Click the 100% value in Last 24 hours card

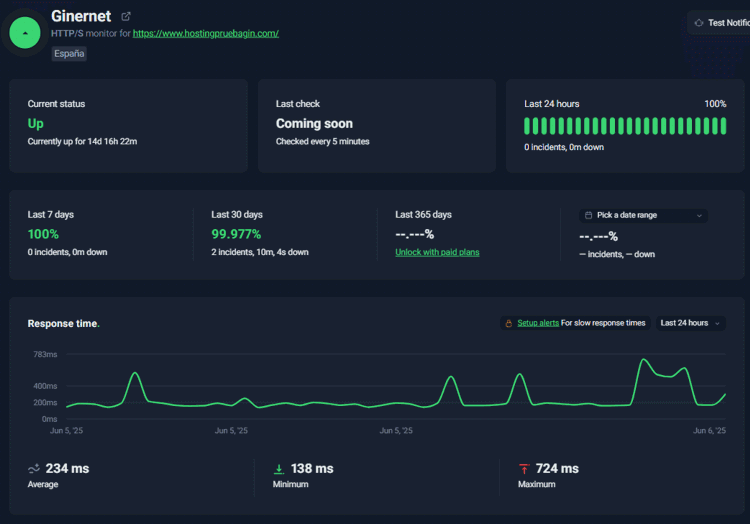(x=715, y=104)
